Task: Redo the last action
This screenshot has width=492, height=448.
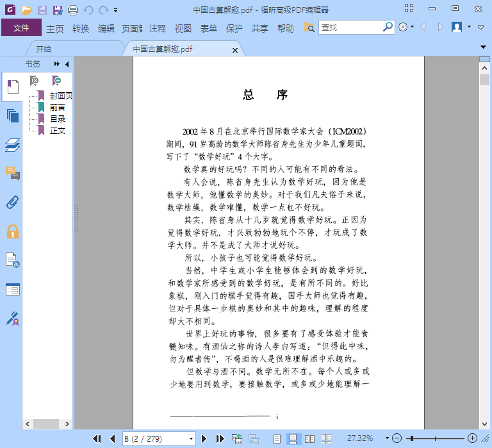Action: pos(104,10)
